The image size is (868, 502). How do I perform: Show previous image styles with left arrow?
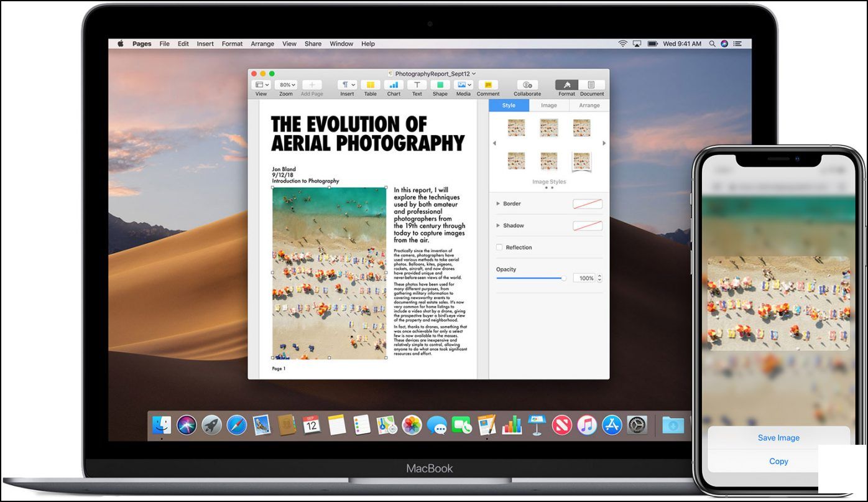(494, 143)
